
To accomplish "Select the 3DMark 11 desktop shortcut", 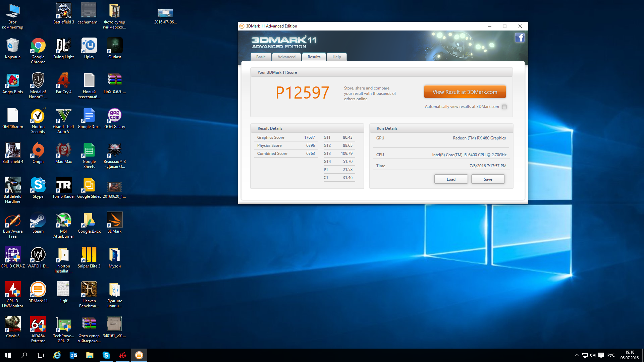I will [x=38, y=291].
